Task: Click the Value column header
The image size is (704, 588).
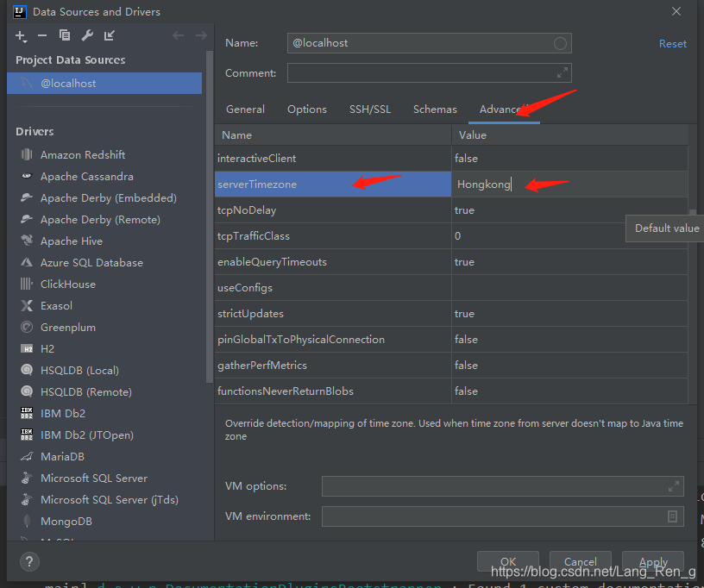Action: click(x=569, y=135)
